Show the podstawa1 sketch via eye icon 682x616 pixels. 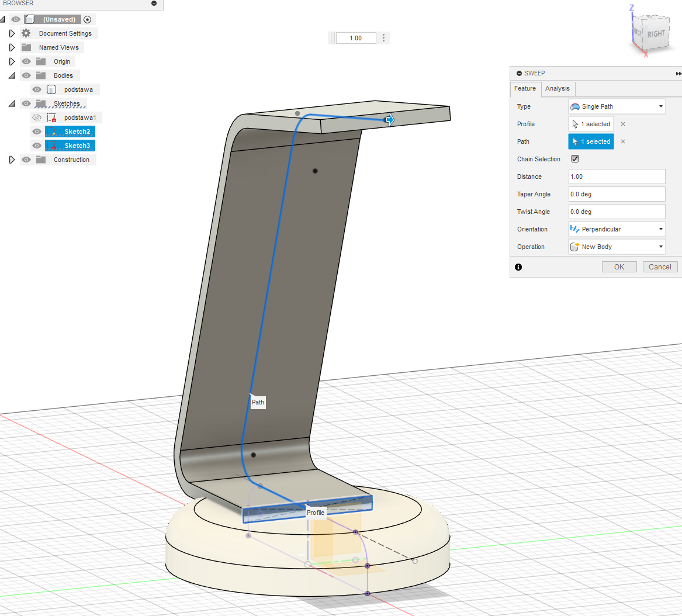point(37,117)
